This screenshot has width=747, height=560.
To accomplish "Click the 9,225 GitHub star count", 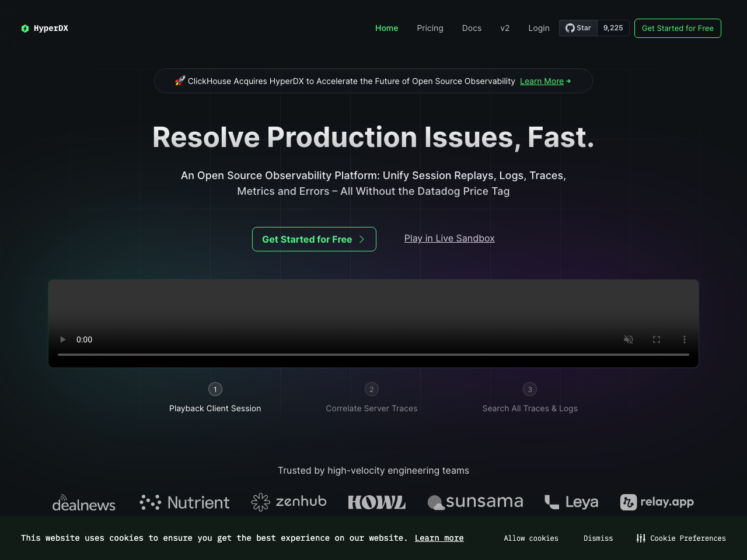I will [x=613, y=27].
